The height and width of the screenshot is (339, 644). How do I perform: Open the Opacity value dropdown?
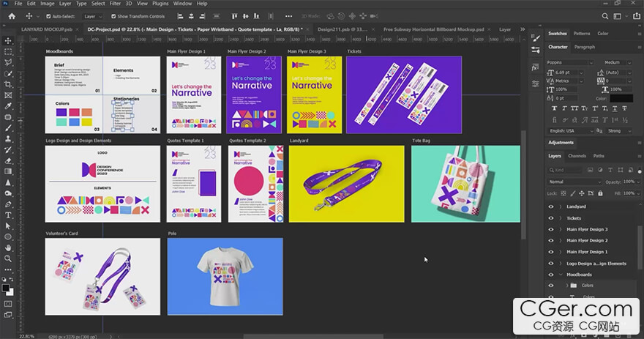[x=638, y=182]
